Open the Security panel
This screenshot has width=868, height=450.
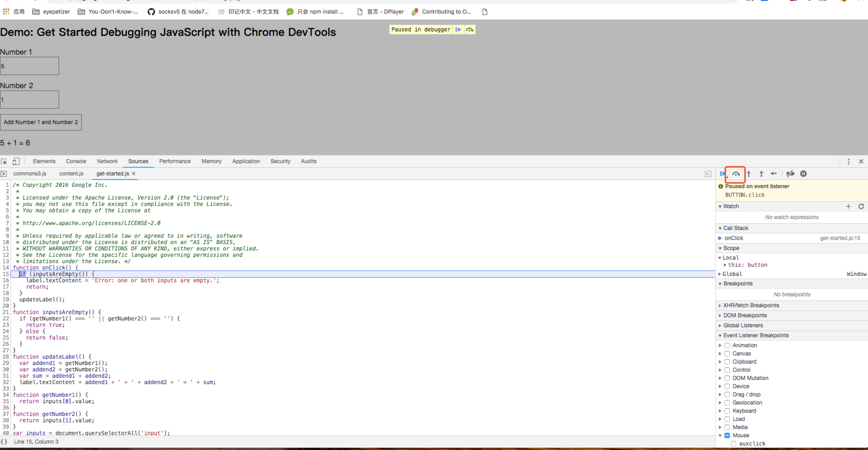coord(280,161)
